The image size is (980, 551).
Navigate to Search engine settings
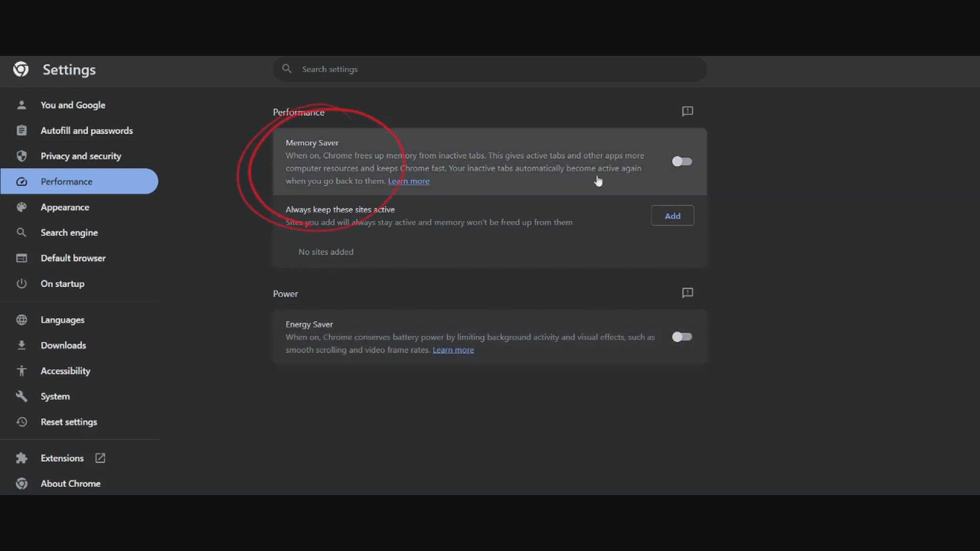coord(80,233)
